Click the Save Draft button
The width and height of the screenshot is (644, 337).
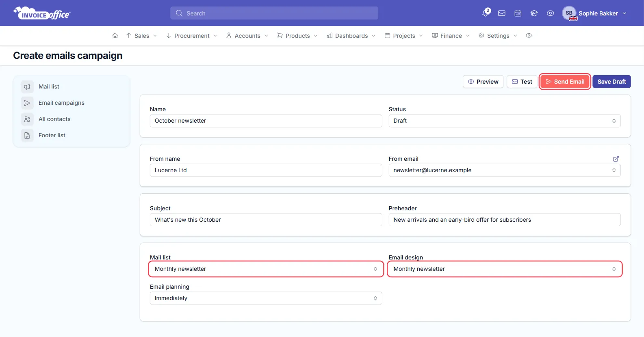pyautogui.click(x=611, y=82)
